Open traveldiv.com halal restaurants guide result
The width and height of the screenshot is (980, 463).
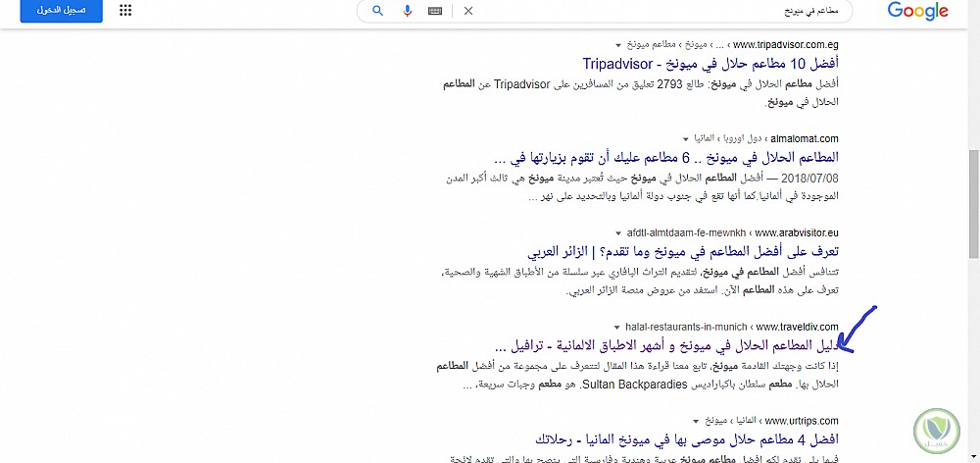pos(665,346)
